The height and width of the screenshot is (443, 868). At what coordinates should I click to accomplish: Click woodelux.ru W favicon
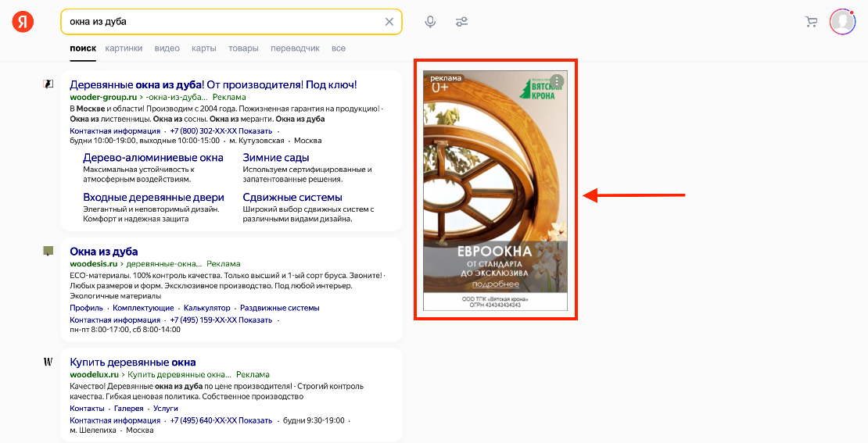click(48, 363)
